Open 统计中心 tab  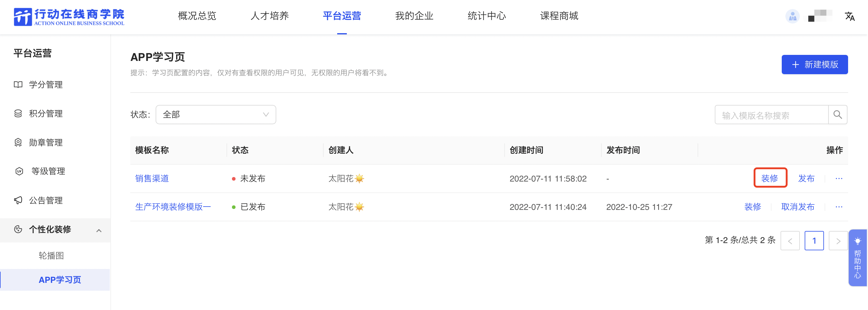pos(486,16)
